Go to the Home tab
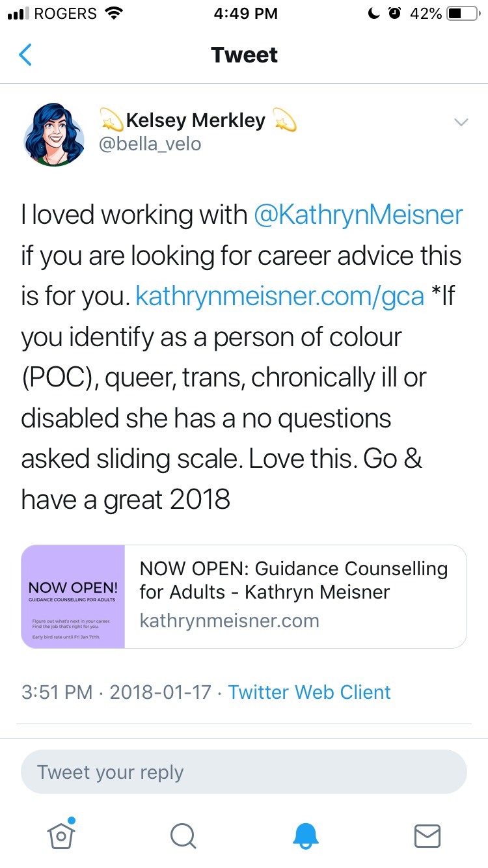This screenshot has width=488, height=868. (61, 835)
